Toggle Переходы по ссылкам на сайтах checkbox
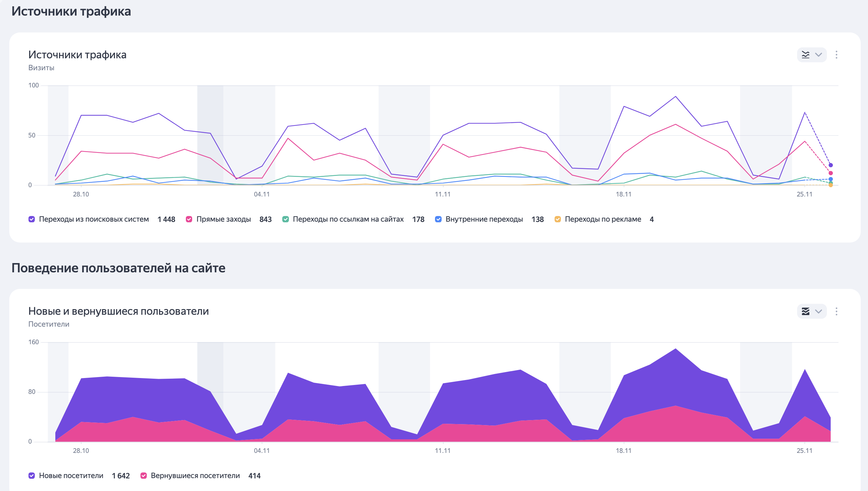 pos(286,219)
